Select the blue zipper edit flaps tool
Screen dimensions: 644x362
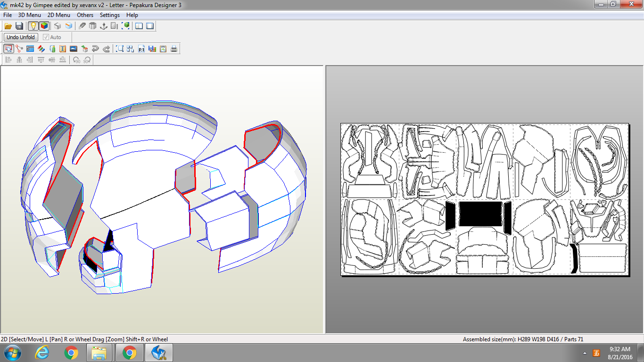[30, 49]
